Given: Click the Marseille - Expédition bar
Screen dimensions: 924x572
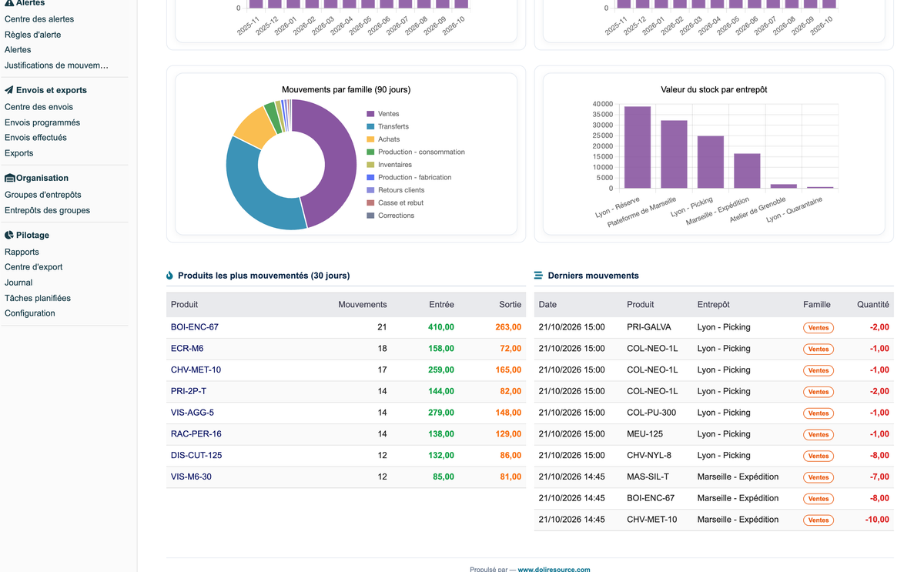Looking at the screenshot, I should coord(747,171).
